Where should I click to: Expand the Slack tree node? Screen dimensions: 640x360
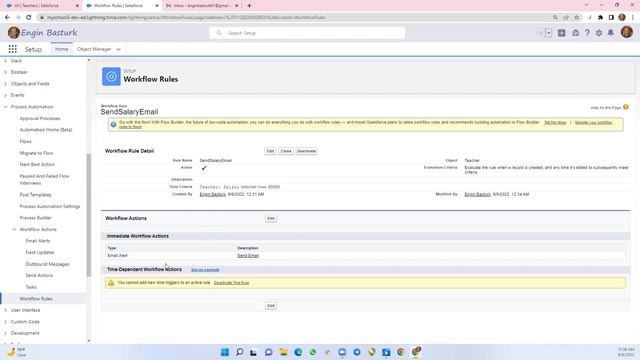(x=5, y=60)
